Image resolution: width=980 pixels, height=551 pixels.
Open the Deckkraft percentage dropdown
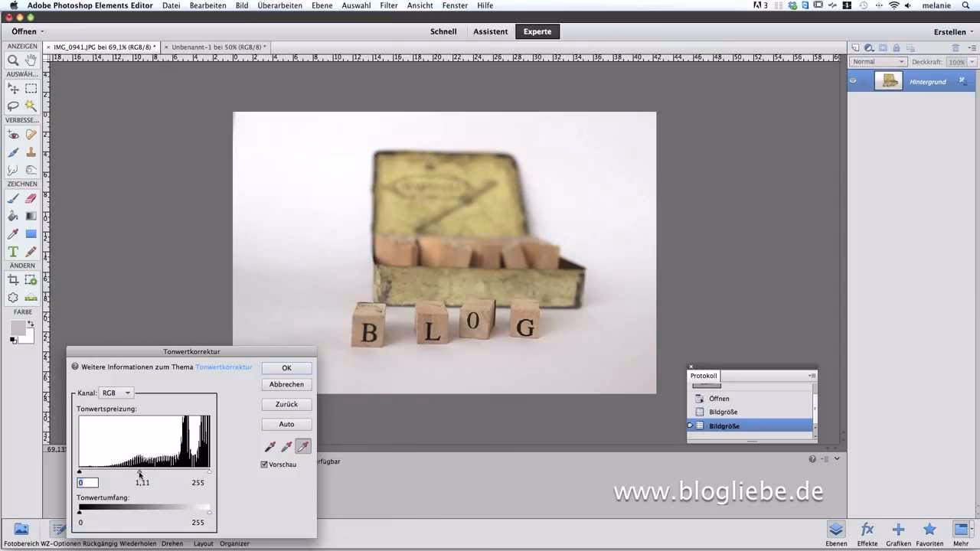pyautogui.click(x=971, y=62)
